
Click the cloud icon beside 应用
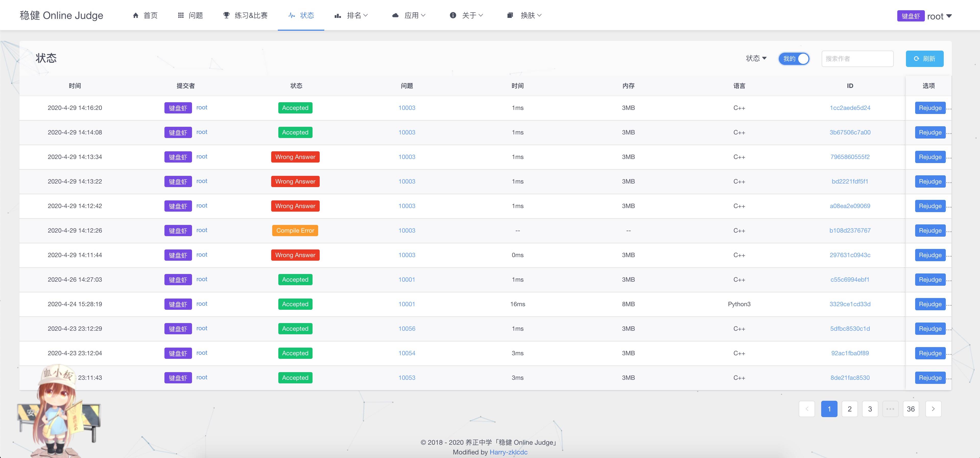[x=395, y=15]
